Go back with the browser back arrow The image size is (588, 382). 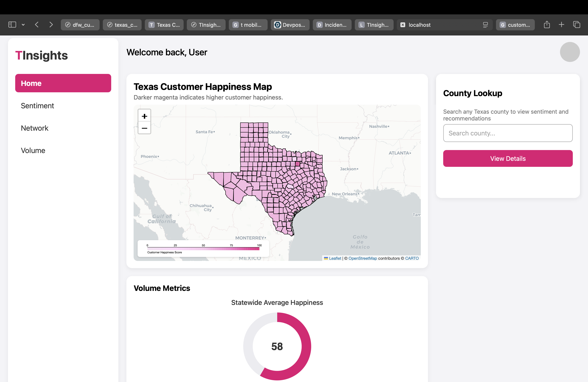pyautogui.click(x=37, y=25)
